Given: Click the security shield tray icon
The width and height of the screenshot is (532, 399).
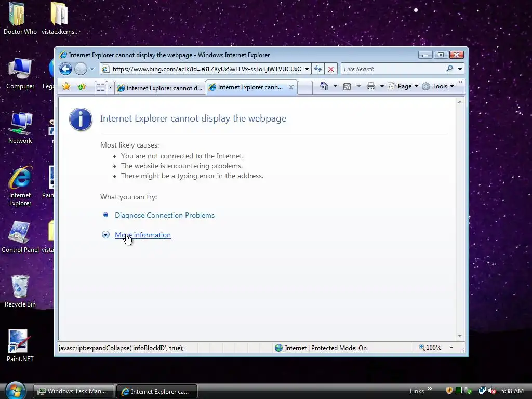Looking at the screenshot, I should [x=449, y=391].
